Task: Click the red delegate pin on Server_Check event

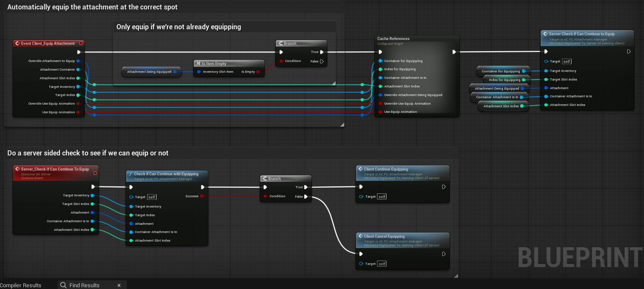Action: (95, 173)
